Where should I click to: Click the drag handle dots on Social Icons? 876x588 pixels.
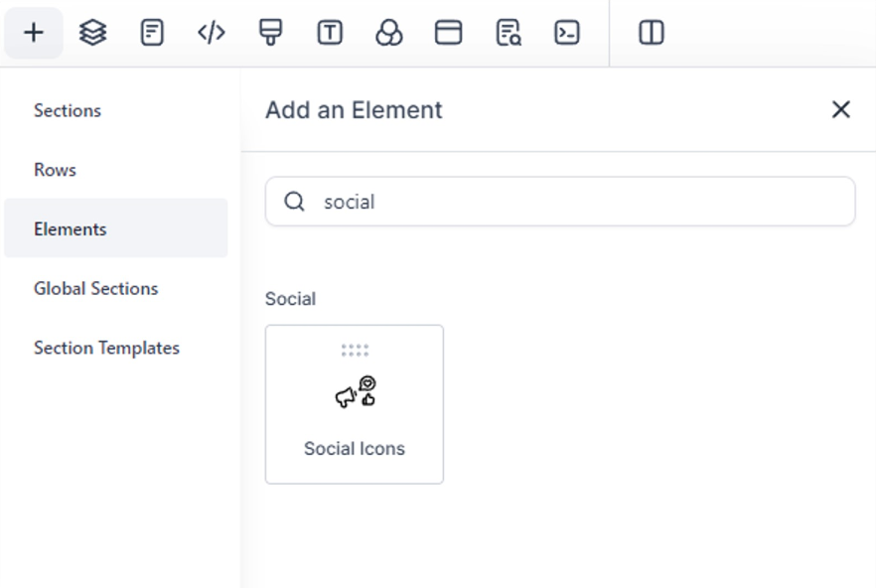tap(355, 351)
